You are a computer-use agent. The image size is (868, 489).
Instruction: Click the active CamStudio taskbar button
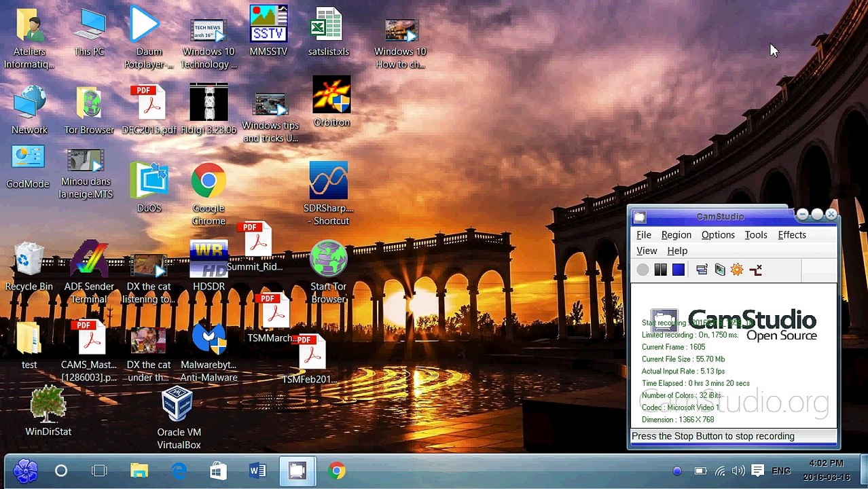click(297, 471)
